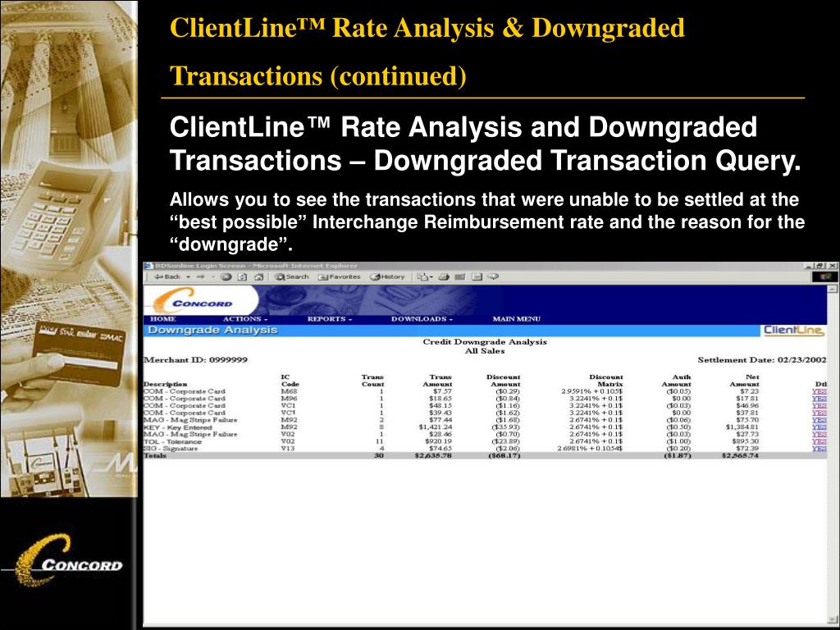Open YES detail link for the $39.43 transaction

click(x=819, y=413)
